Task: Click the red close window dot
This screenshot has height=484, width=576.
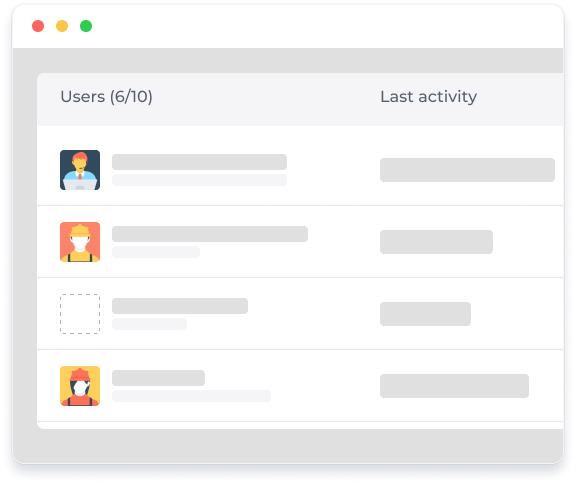Action: tap(38, 26)
